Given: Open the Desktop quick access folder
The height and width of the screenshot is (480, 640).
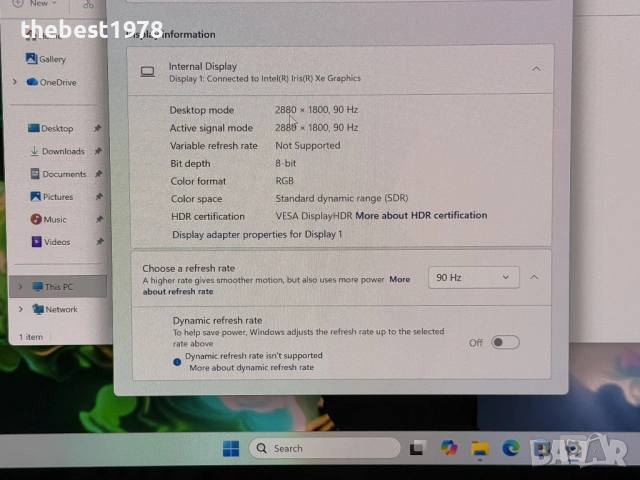Looking at the screenshot, I should coord(51,129).
